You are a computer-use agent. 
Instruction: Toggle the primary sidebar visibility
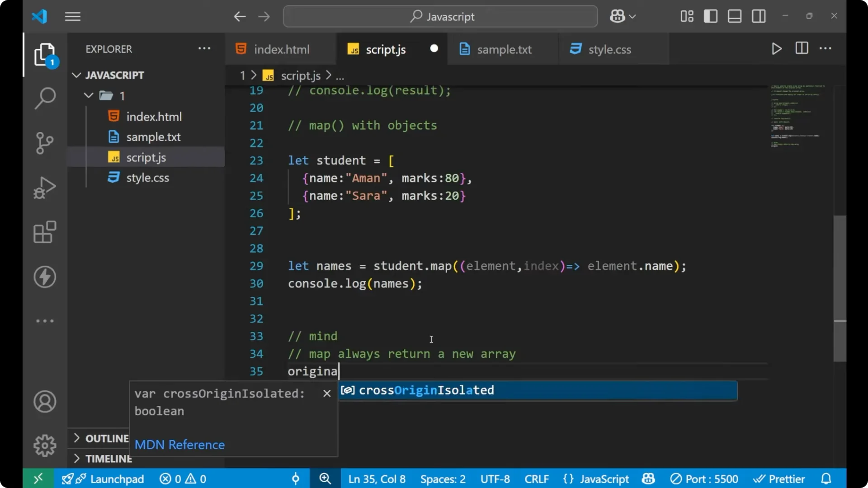pyautogui.click(x=710, y=16)
